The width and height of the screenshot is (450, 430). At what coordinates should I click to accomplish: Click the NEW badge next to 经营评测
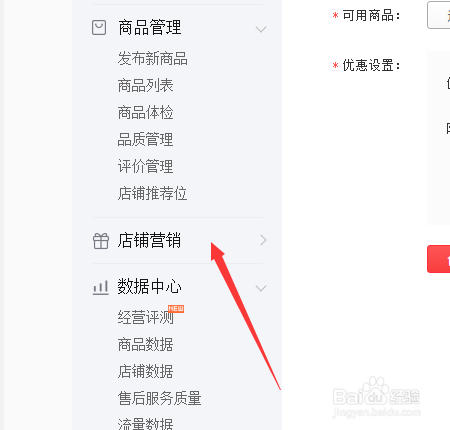(176, 309)
